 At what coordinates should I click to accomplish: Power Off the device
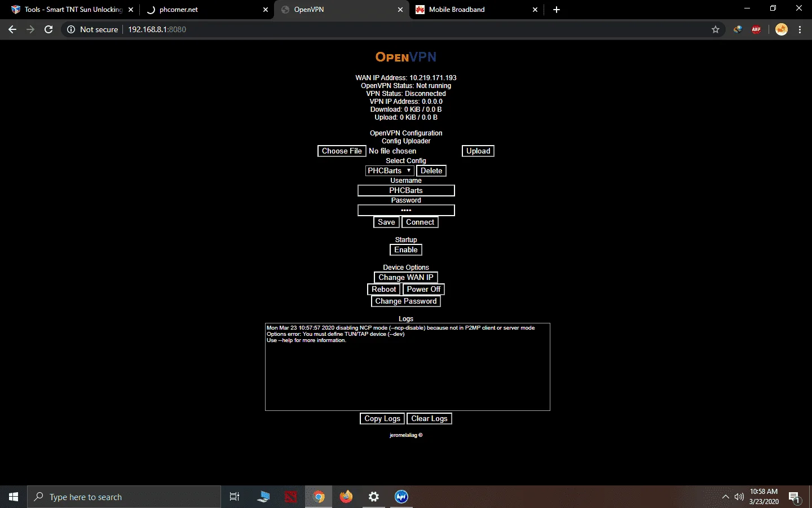click(x=424, y=290)
